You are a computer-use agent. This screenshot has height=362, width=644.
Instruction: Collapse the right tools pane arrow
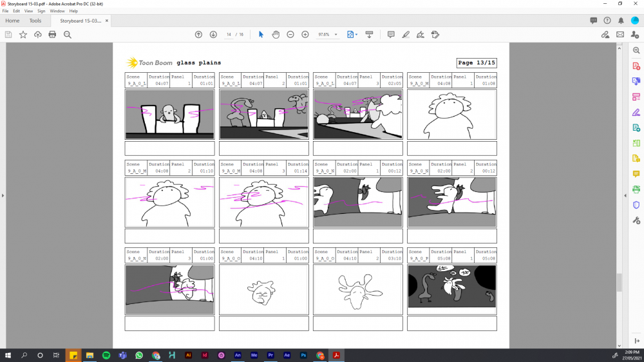(x=625, y=195)
